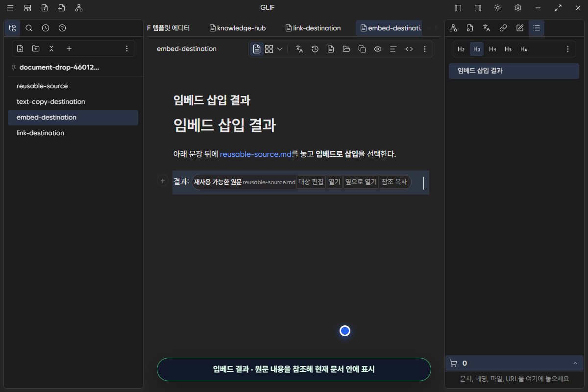This screenshot has width=588, height=392.
Task: Select document view mode in editor toolbar
Action: 257,49
